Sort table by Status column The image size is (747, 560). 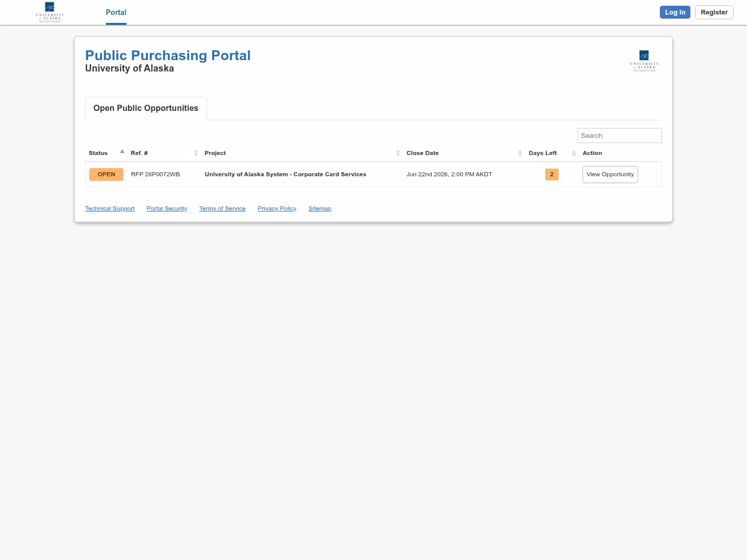[x=106, y=153]
